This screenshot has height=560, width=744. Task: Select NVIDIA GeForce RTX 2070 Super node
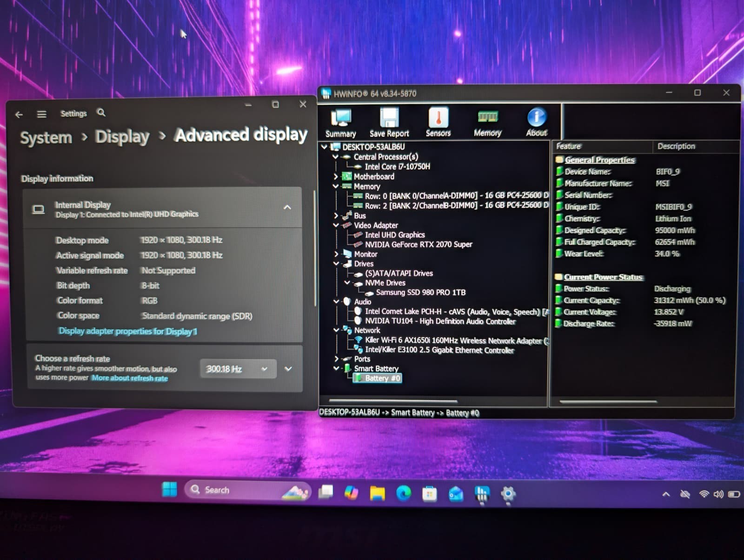(418, 244)
